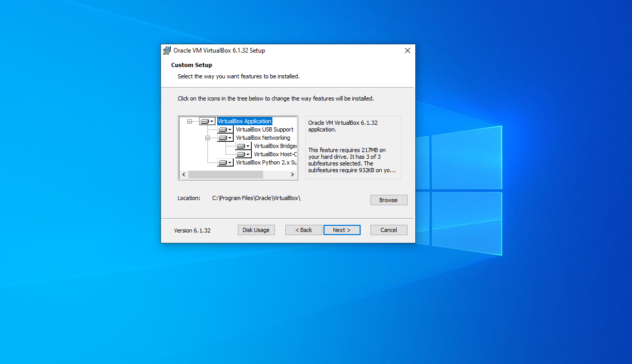Click the install location path text

[256, 198]
